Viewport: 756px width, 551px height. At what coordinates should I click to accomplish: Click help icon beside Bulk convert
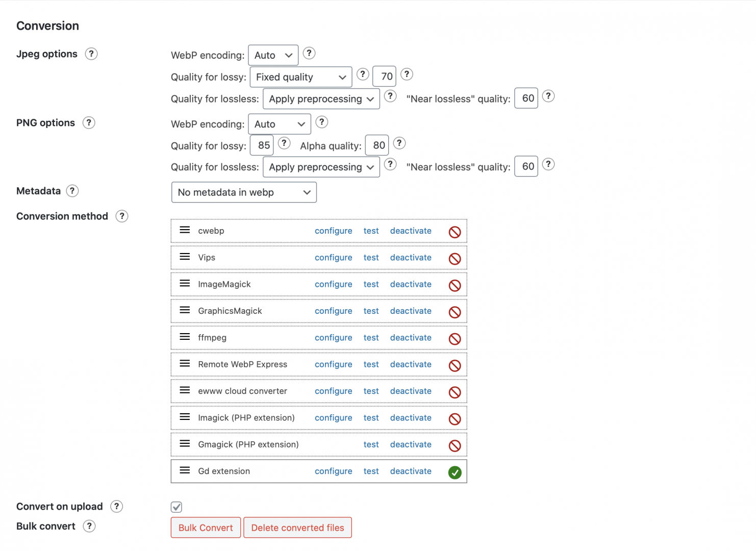point(89,526)
